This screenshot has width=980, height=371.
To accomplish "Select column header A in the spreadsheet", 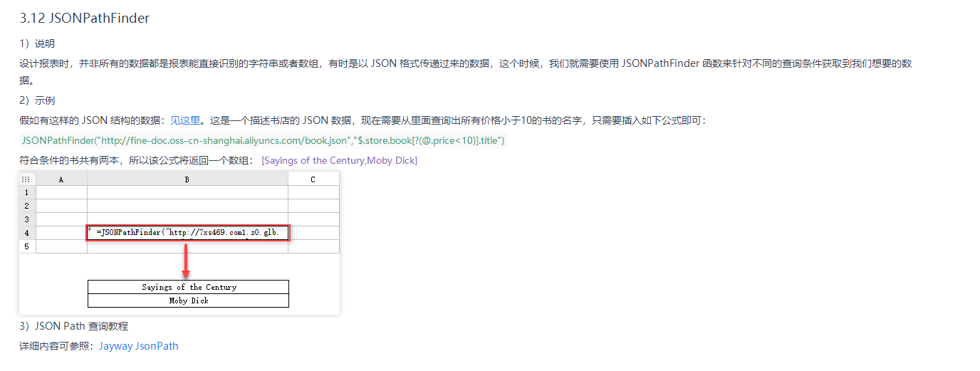I will (61, 179).
